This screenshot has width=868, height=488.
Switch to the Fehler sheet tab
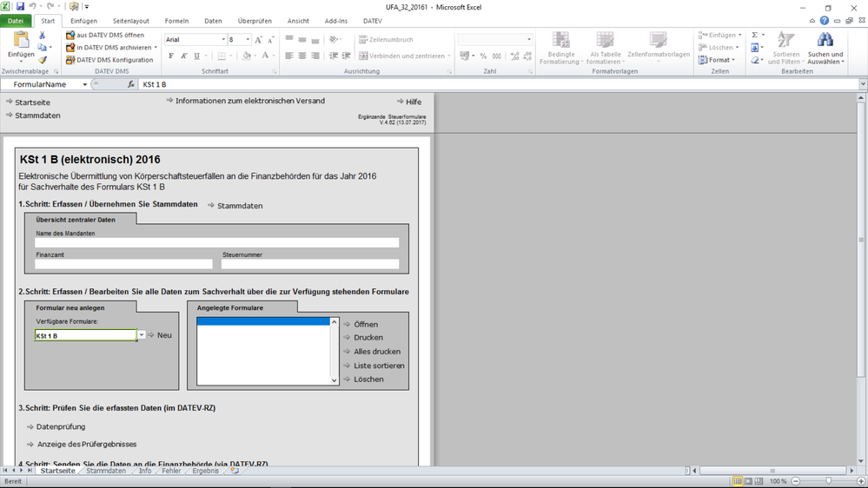(x=171, y=471)
